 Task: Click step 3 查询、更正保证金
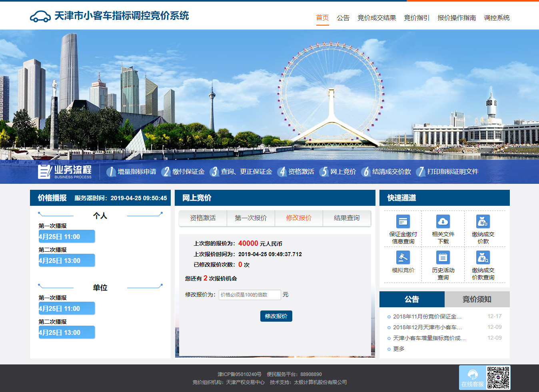pyautogui.click(x=241, y=172)
